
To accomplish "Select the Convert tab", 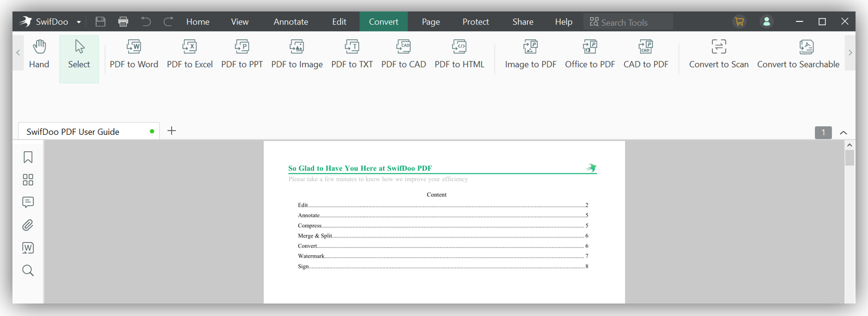I will tap(384, 21).
